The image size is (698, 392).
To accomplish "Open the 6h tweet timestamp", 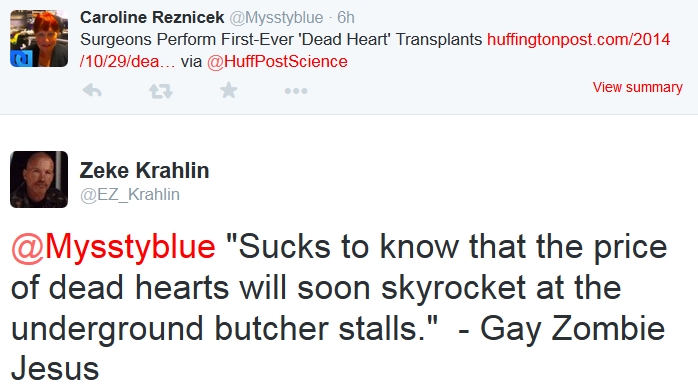I will pyautogui.click(x=346, y=17).
